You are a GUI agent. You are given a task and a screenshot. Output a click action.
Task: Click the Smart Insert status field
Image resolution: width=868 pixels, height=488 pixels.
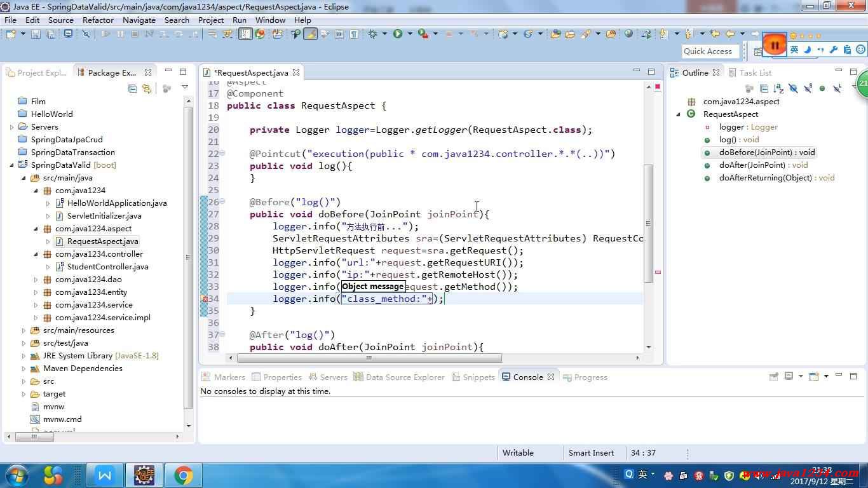coord(591,453)
